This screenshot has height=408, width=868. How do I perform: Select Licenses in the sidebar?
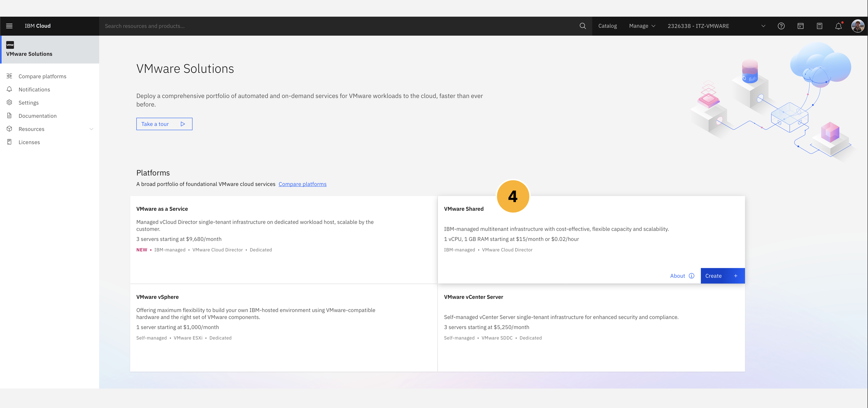pyautogui.click(x=29, y=142)
